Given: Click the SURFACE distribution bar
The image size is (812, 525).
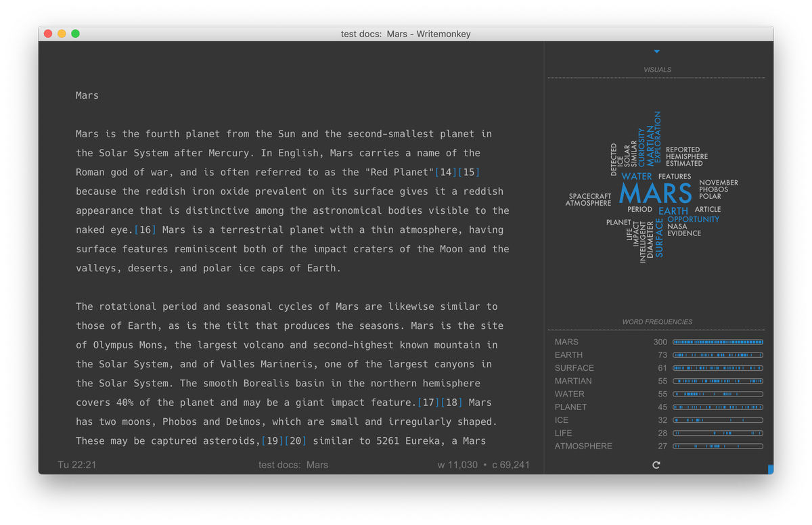Looking at the screenshot, I should click(x=718, y=368).
